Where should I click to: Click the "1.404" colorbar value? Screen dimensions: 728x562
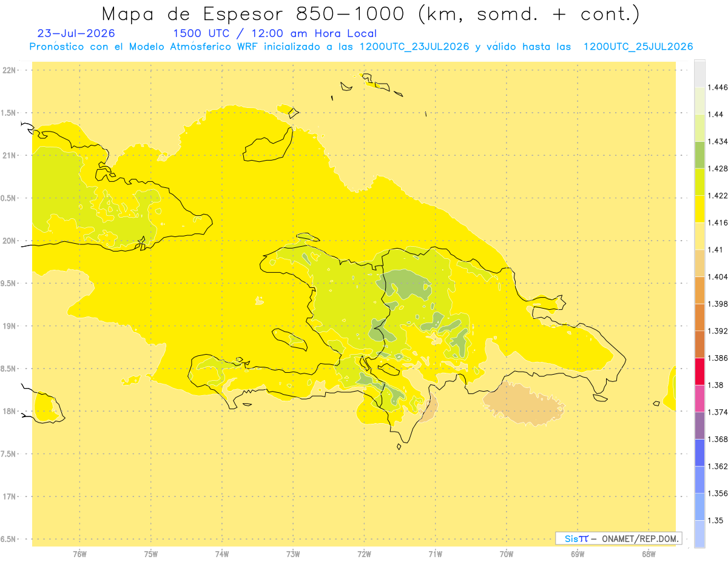[718, 276]
